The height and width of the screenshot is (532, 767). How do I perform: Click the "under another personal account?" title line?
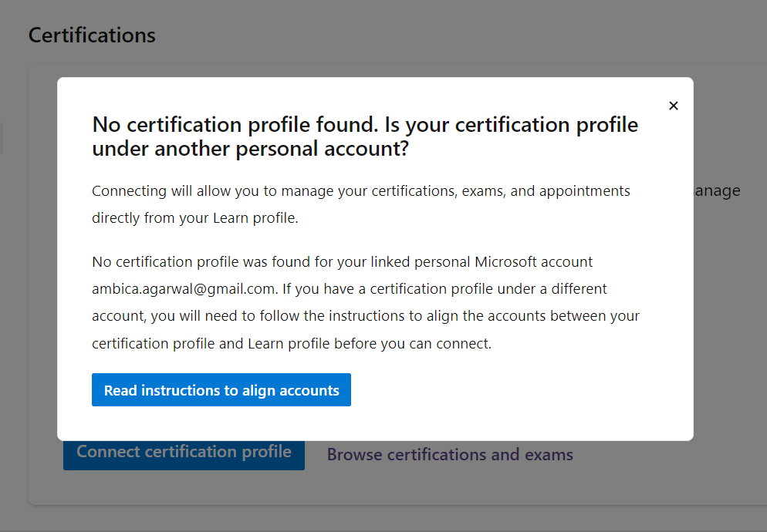click(x=250, y=149)
